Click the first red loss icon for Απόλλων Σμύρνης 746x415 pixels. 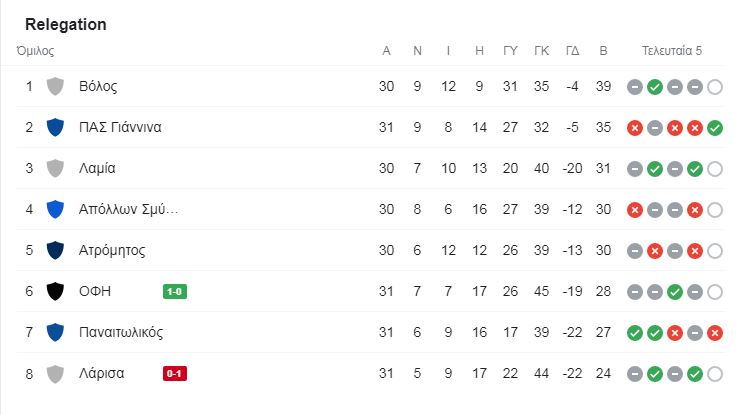[635, 210]
